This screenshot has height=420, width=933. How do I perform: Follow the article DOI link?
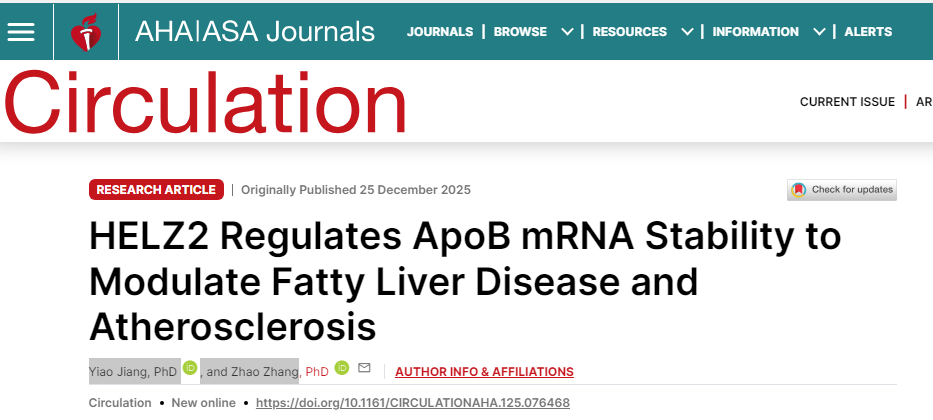(413, 403)
